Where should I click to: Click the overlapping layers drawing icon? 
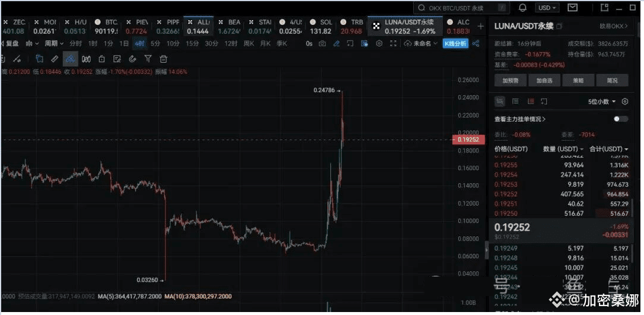(39, 59)
